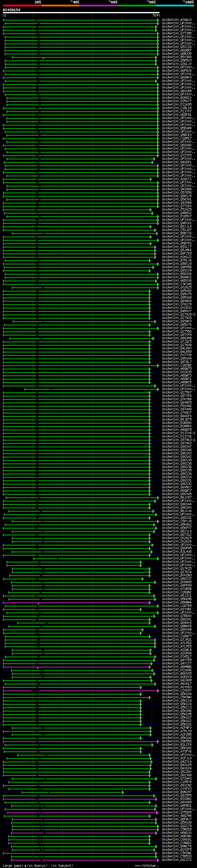Select hit label UniRef100_C1BL19
Viewport: 197px width, 868px height.
177,108
